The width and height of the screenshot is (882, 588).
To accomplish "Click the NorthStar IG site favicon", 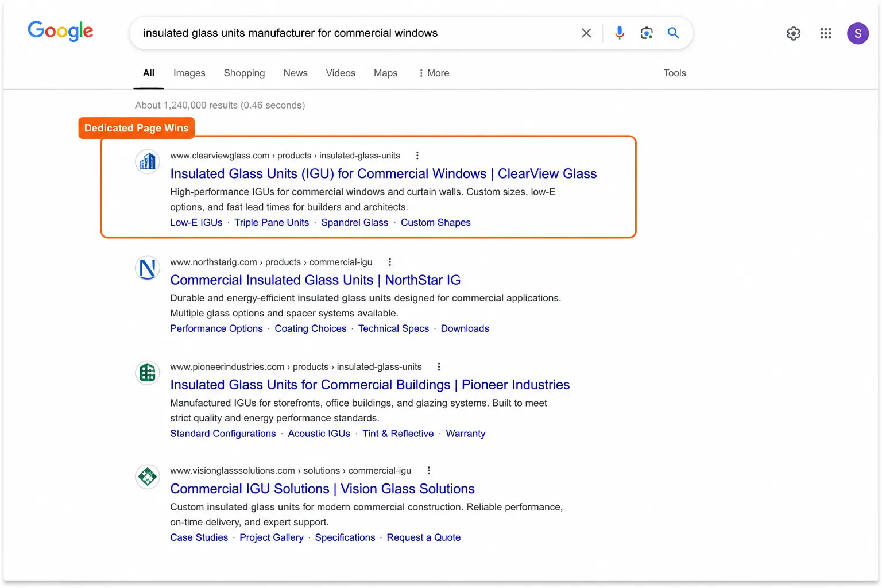I will [148, 268].
